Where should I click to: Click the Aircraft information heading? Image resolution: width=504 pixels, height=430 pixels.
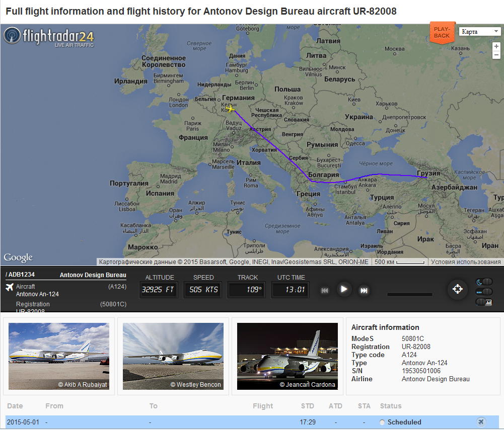[385, 327]
